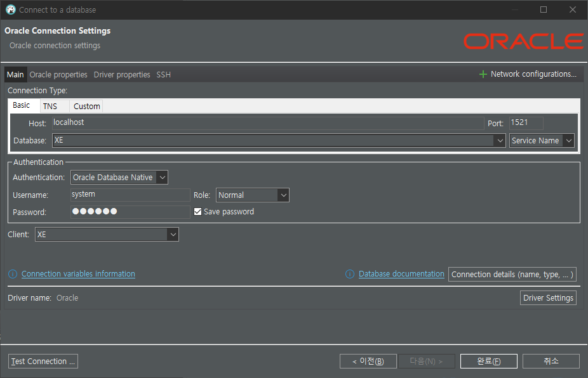Click the Host field containing localhost

268,123
